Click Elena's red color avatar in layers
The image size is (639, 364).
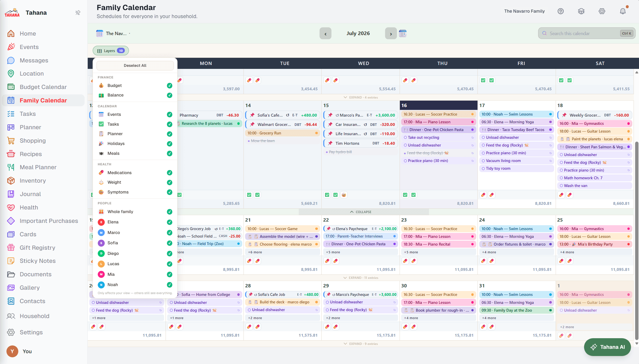pos(101,222)
